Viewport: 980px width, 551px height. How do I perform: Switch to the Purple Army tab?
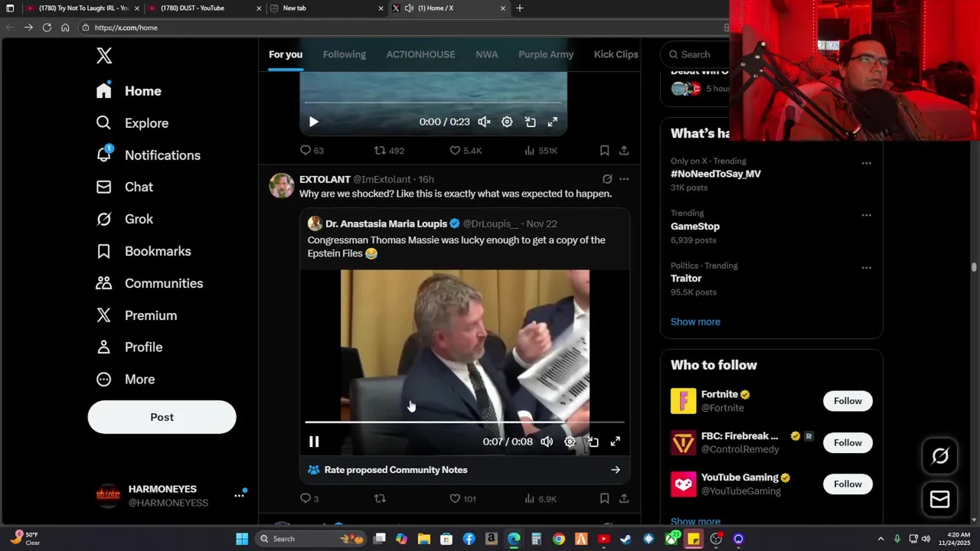(x=546, y=54)
